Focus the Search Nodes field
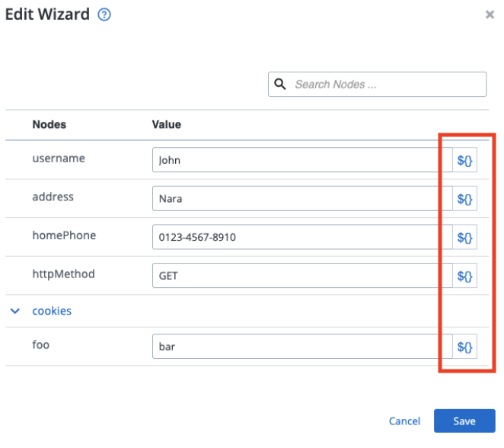 click(377, 85)
